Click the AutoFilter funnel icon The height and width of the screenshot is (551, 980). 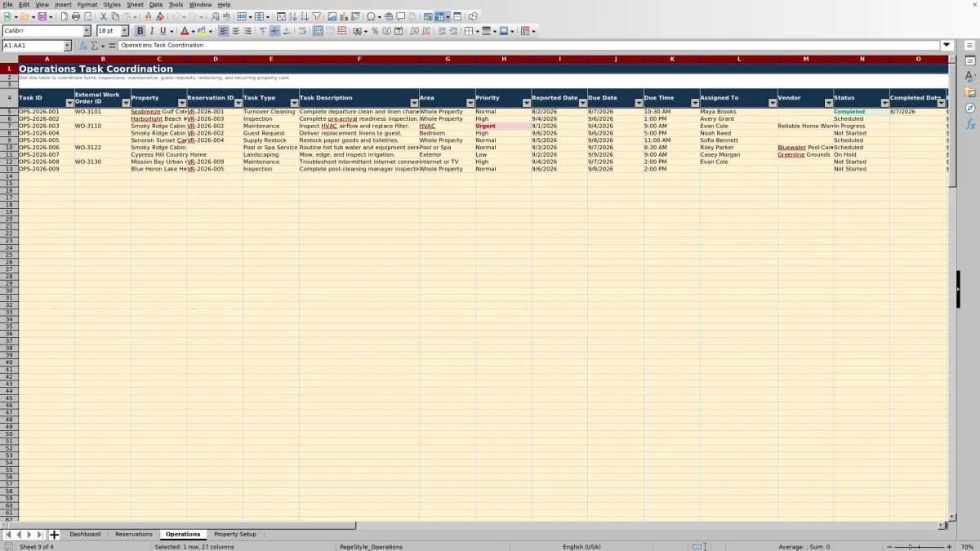click(316, 16)
